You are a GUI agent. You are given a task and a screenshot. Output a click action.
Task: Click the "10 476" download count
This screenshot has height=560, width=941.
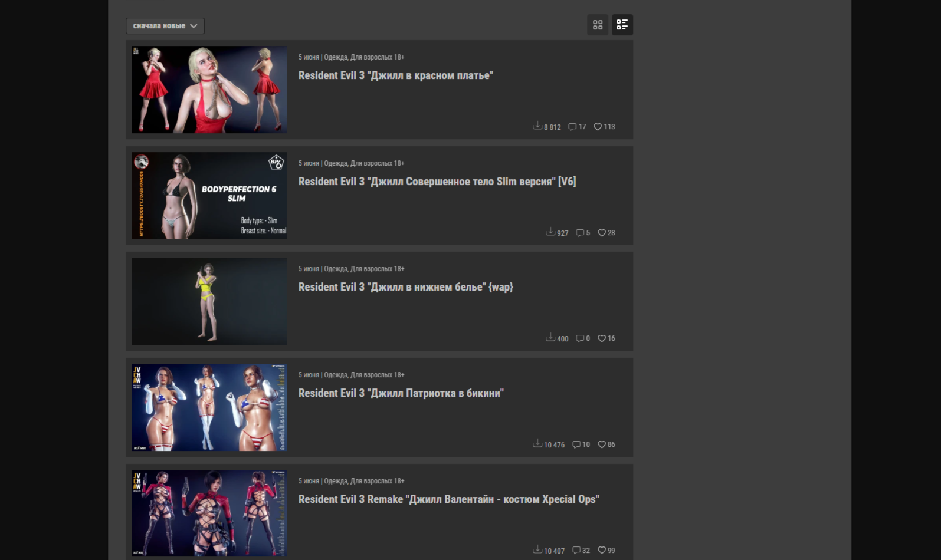(555, 445)
